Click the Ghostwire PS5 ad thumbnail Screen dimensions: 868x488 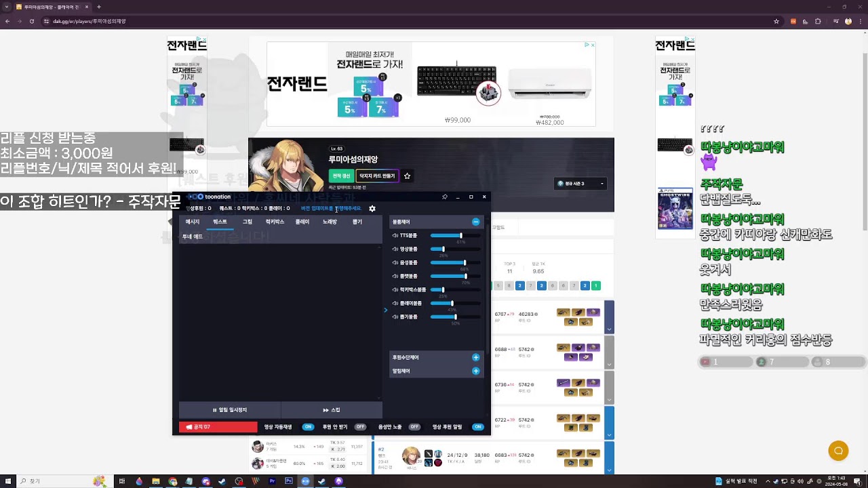point(675,209)
